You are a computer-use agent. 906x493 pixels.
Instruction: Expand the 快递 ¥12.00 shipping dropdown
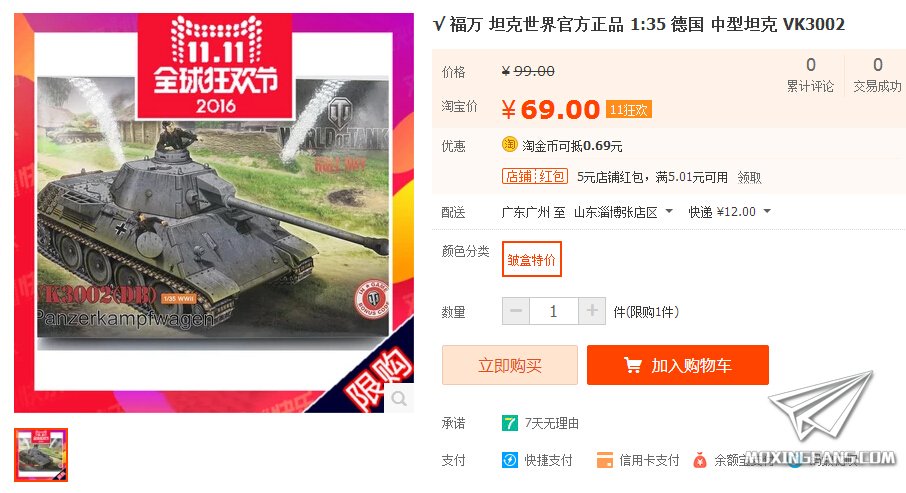coord(730,212)
